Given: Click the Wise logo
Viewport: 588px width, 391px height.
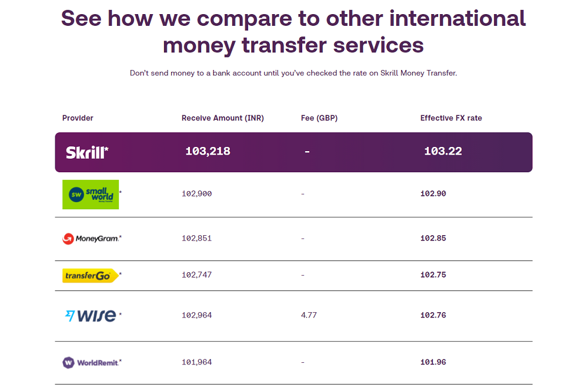Looking at the screenshot, I should [91, 316].
